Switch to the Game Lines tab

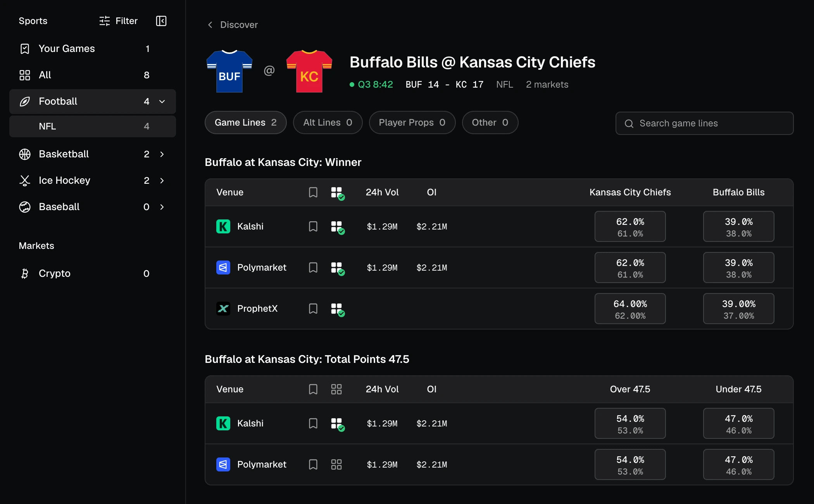click(x=246, y=123)
